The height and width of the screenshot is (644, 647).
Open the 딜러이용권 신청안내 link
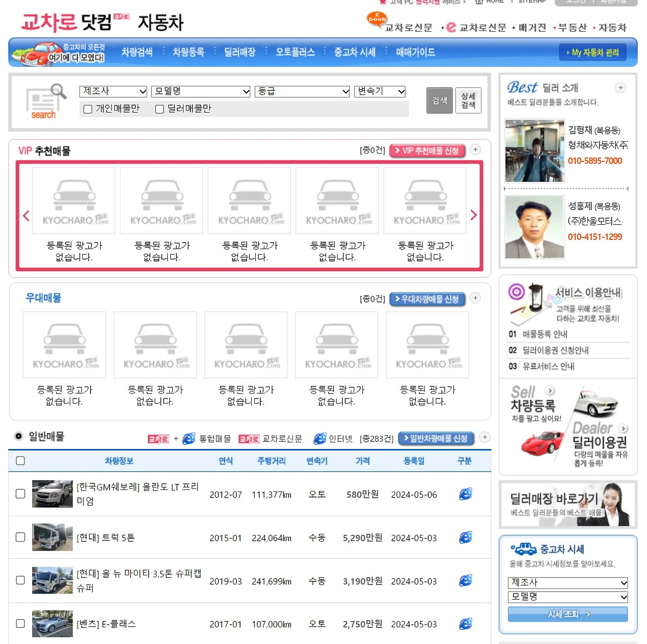(556, 351)
